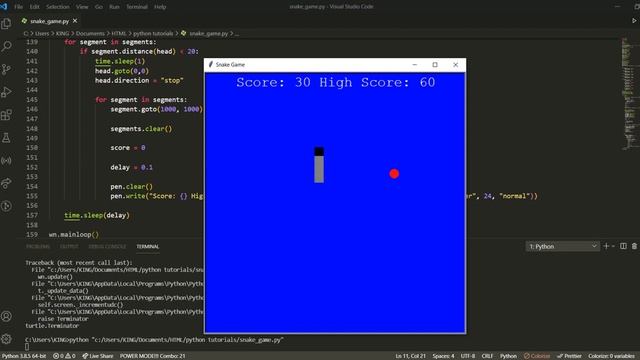Open the errors and warnings count in status bar

coord(65,356)
